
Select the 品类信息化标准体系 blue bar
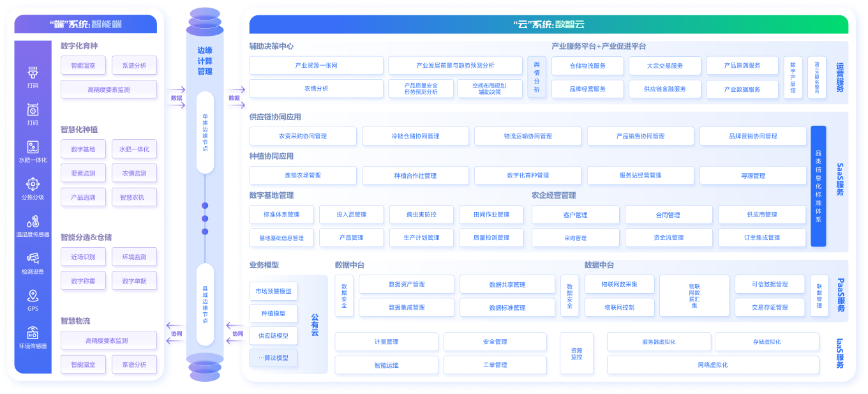pos(818,186)
